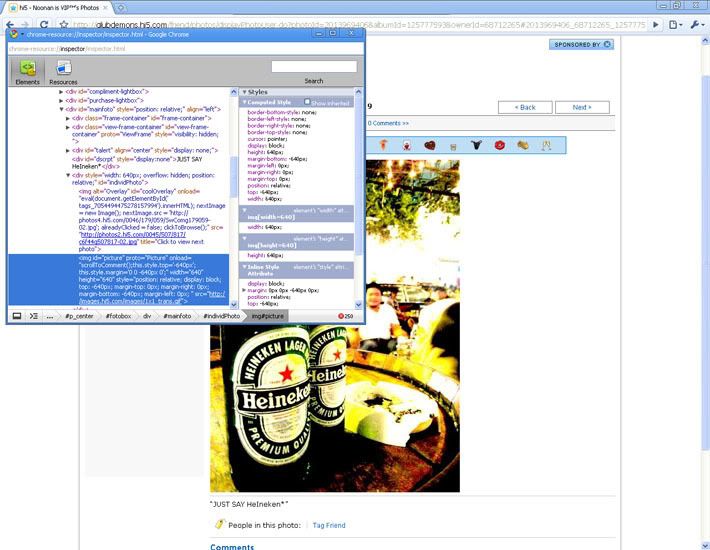Expand the talert div node
The width and height of the screenshot is (710, 550).
point(68,150)
